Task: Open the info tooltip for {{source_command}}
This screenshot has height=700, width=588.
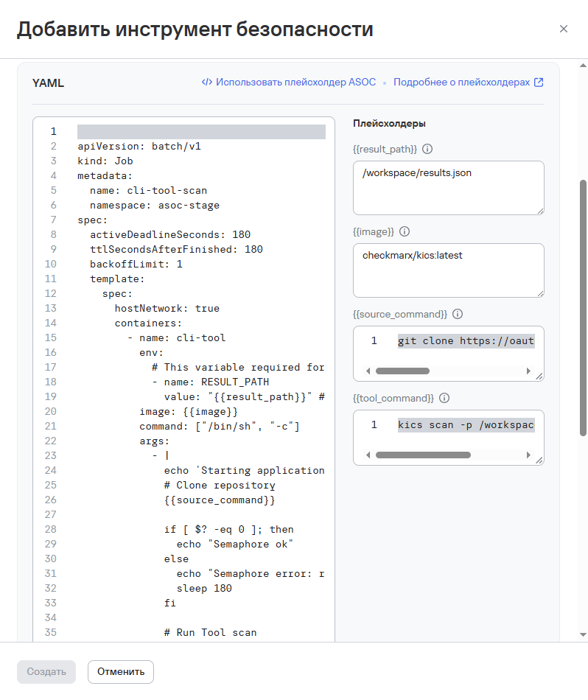Action: (458, 314)
